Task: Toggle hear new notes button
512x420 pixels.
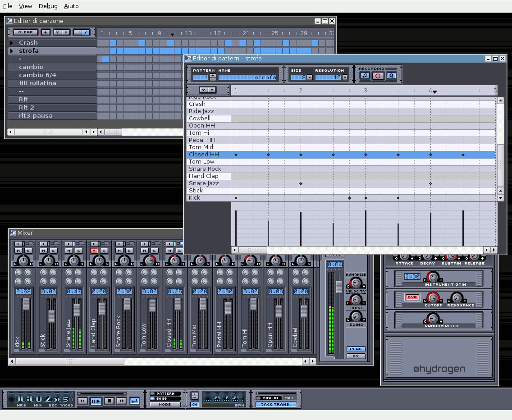Action: point(365,76)
